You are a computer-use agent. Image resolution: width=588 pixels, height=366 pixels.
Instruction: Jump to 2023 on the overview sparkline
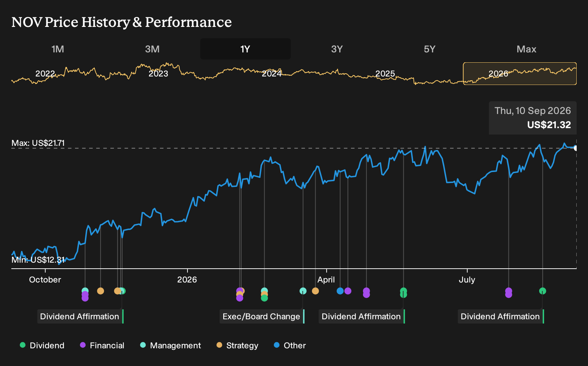click(x=158, y=74)
